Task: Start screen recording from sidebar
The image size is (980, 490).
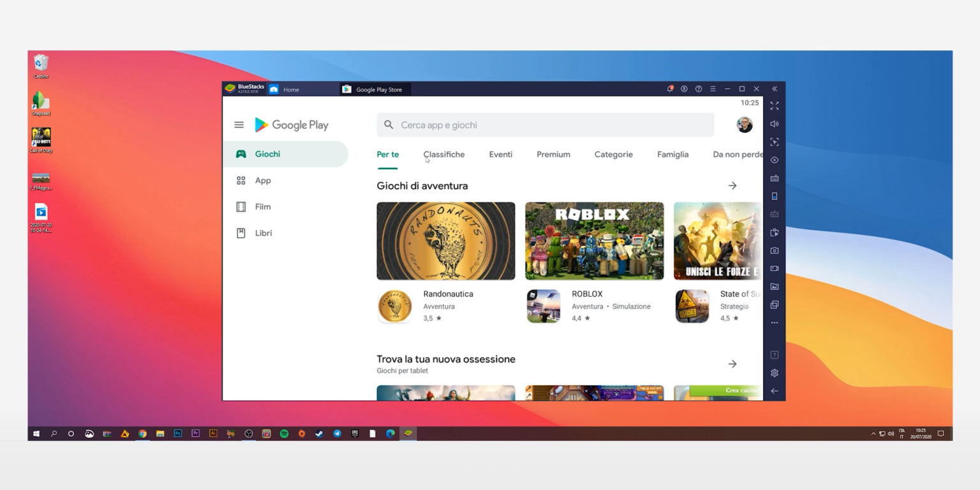Action: 774,268
